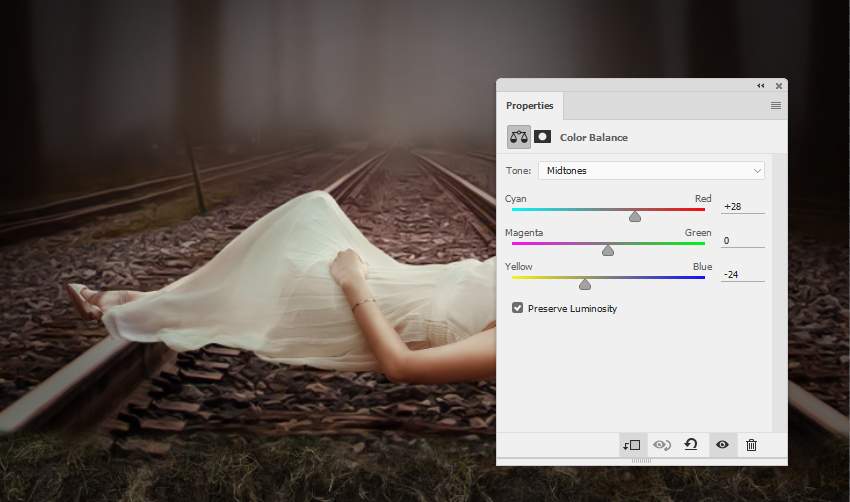Delete this adjustment layer with trash icon
Image resolution: width=850 pixels, height=502 pixels.
(752, 445)
